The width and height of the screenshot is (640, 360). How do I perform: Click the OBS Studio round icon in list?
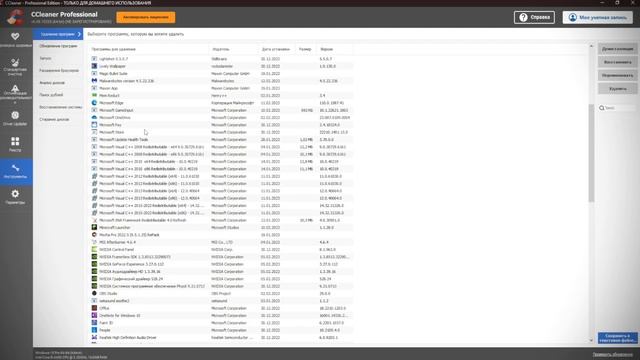[x=94, y=293]
